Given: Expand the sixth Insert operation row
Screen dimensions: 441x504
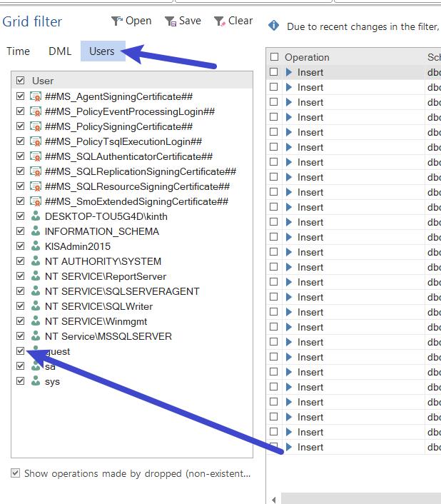Looking at the screenshot, I should pos(289,147).
